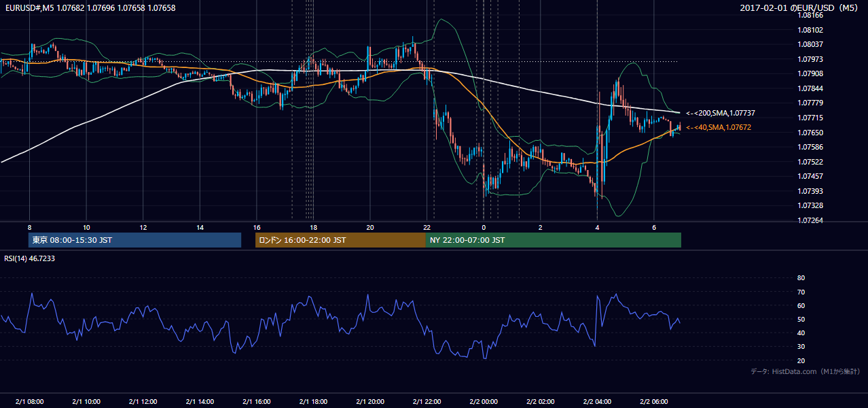Select price axis value 1.08037
This screenshot has height=408, width=868.
[x=810, y=44]
